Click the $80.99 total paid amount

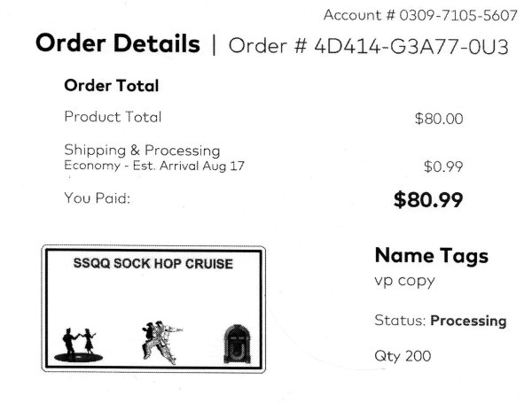[x=428, y=199]
